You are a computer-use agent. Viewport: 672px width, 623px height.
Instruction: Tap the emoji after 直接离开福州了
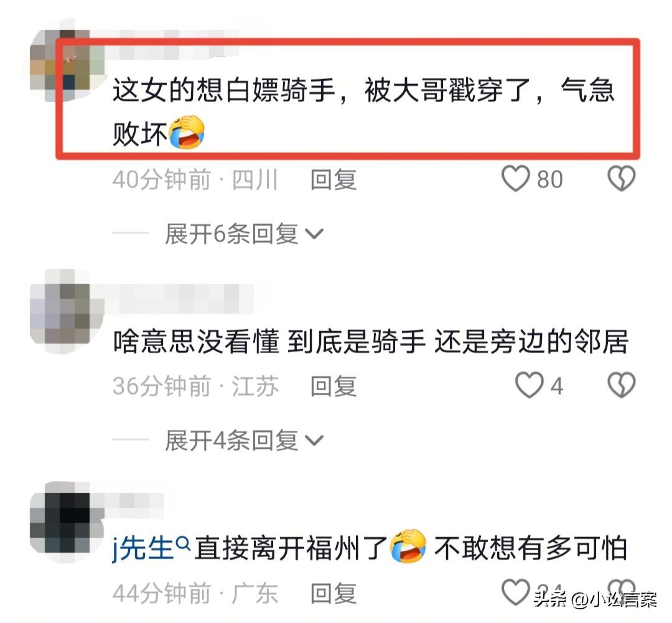[x=408, y=546]
